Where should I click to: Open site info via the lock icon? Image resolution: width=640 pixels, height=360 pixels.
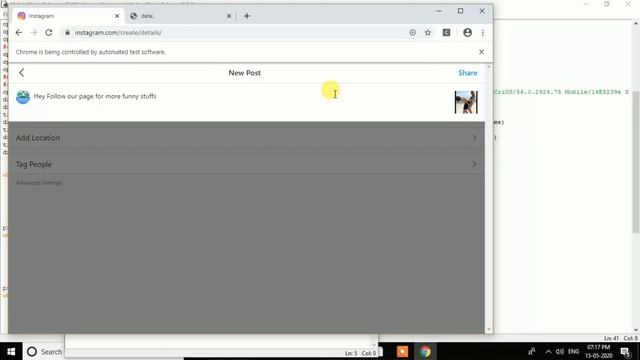tap(67, 33)
